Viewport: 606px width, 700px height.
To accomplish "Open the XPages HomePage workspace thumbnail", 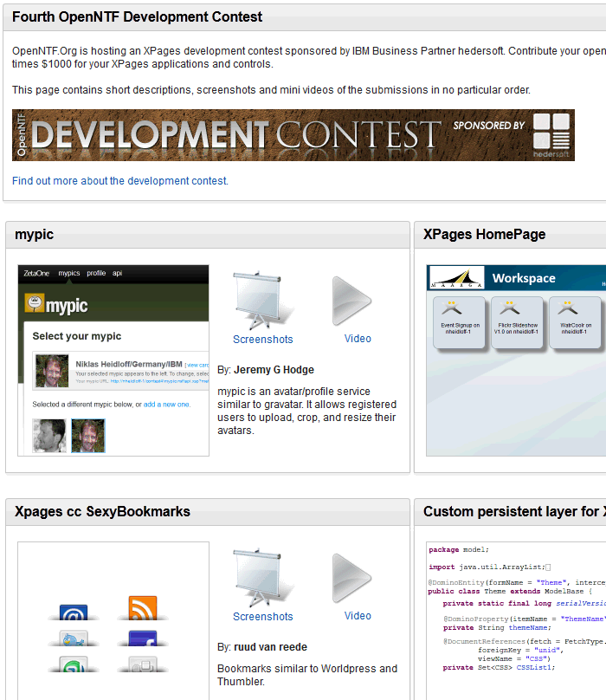I will (516, 360).
